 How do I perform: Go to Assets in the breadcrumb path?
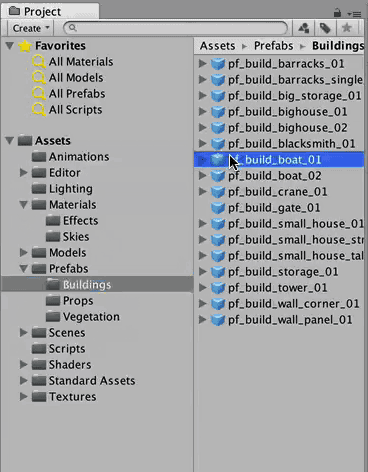click(x=217, y=46)
